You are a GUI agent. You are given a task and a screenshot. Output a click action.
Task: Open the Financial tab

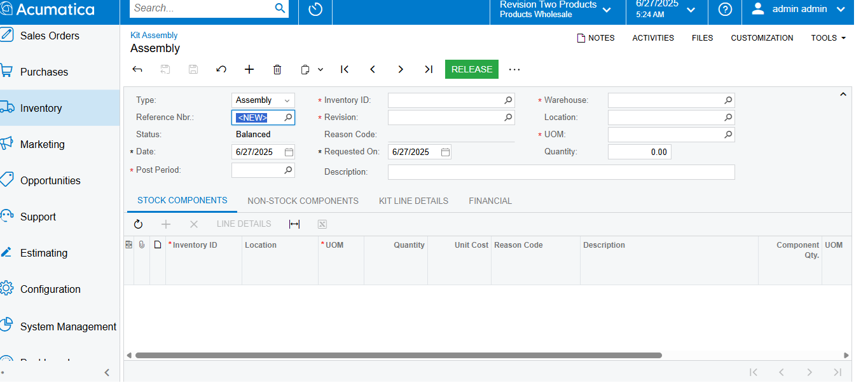490,201
